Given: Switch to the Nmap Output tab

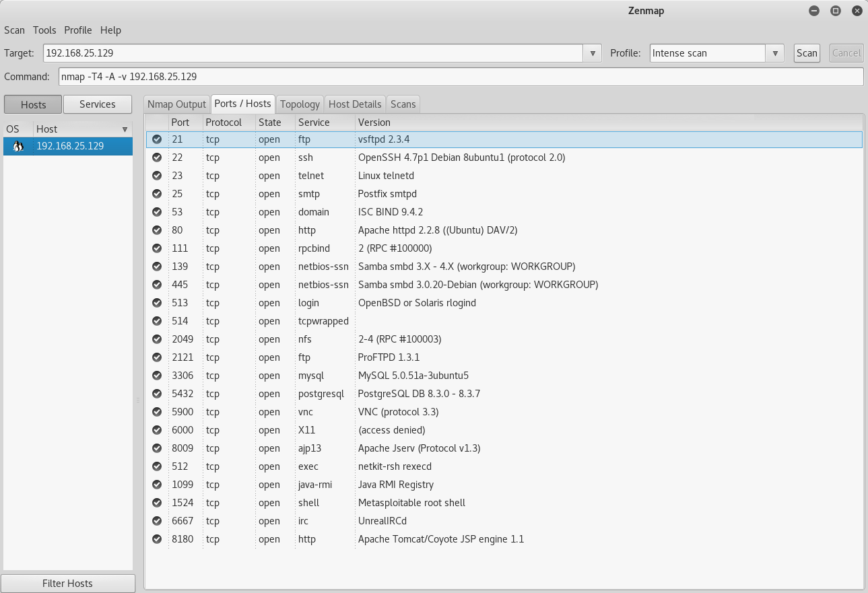Looking at the screenshot, I should pos(176,104).
